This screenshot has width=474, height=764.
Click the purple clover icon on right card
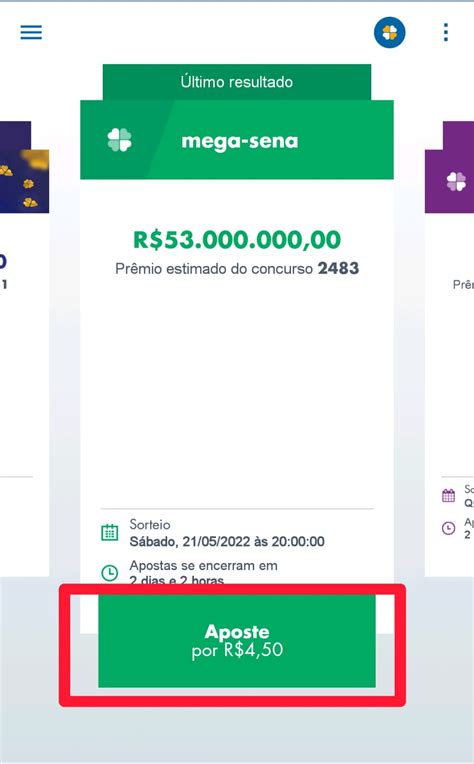[456, 181]
